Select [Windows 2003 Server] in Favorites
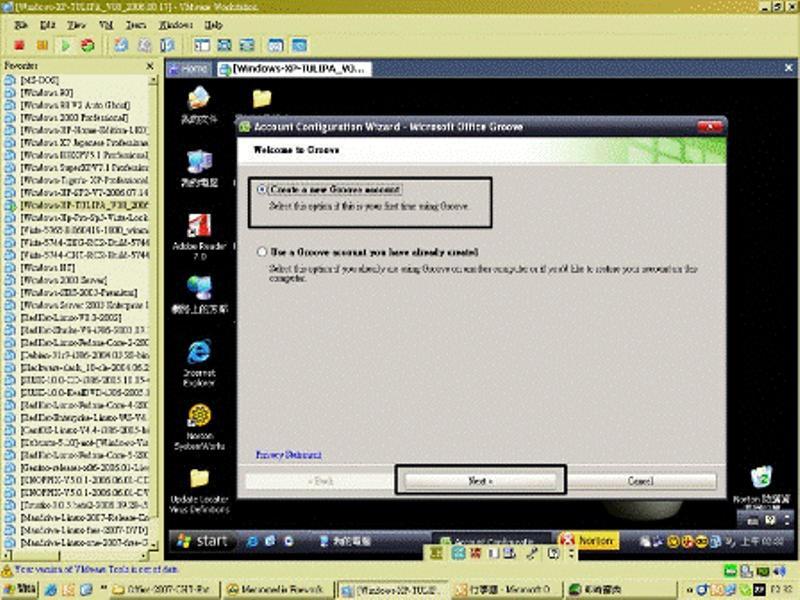800x600 pixels. (x=63, y=280)
